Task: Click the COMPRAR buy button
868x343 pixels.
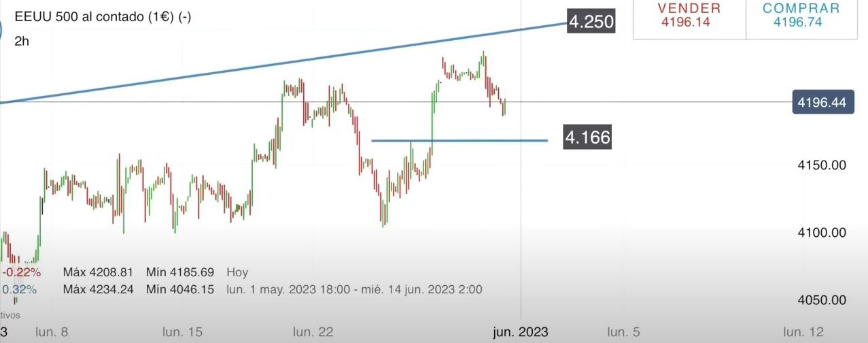Action: (x=801, y=16)
